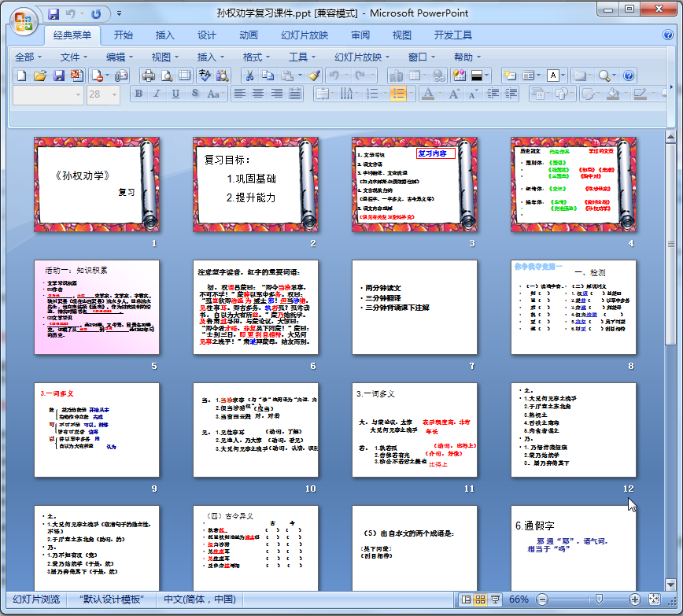Click the Copy icon
Screen dimensions: 683x616
click(268, 76)
